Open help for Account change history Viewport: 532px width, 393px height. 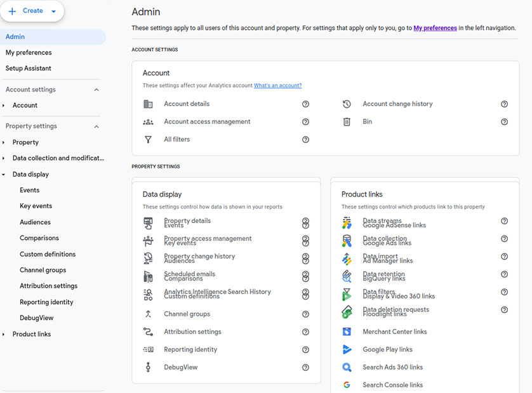504,104
